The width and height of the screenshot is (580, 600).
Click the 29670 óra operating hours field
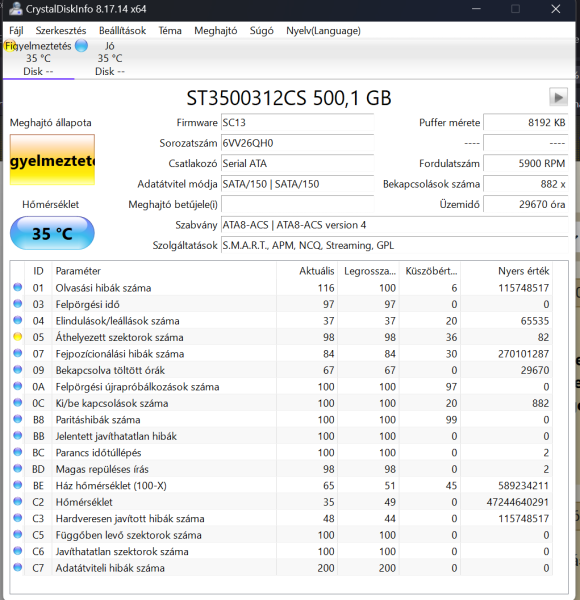tap(526, 204)
